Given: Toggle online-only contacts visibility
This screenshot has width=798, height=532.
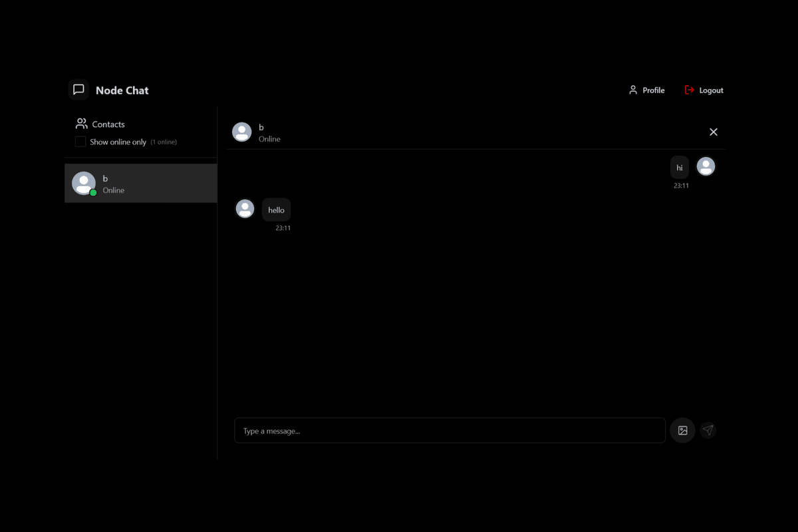Looking at the screenshot, I should click(80, 141).
